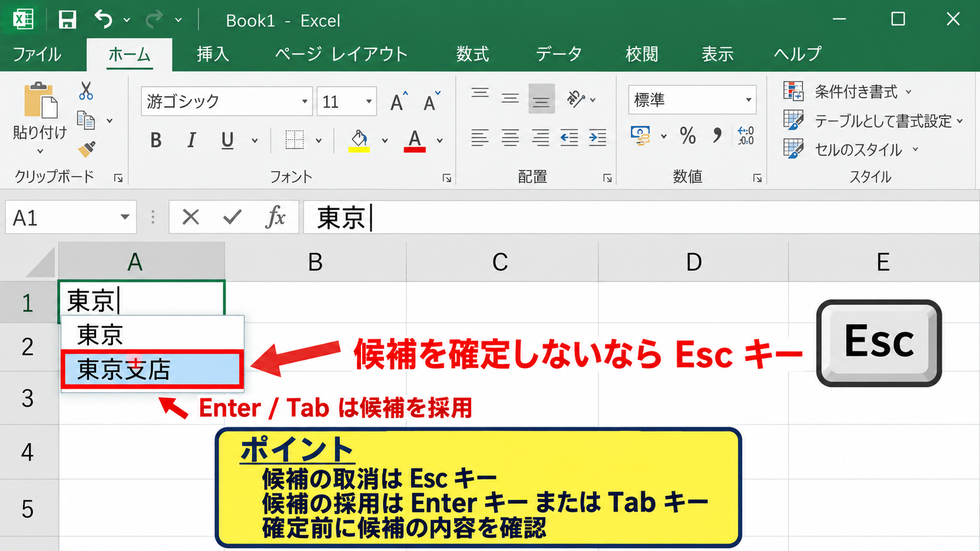
Task: Center text horizontally
Action: coord(510,138)
